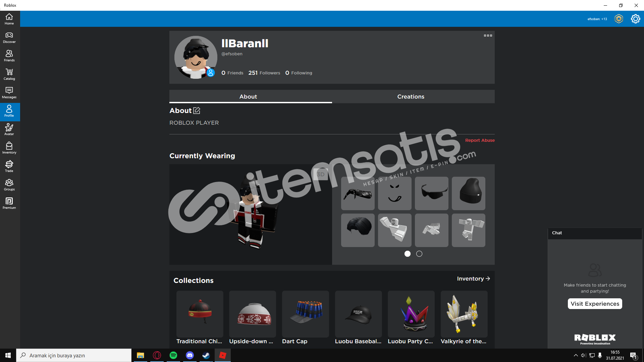
Task: Open the Luobu Party C... collection item
Action: point(411,317)
